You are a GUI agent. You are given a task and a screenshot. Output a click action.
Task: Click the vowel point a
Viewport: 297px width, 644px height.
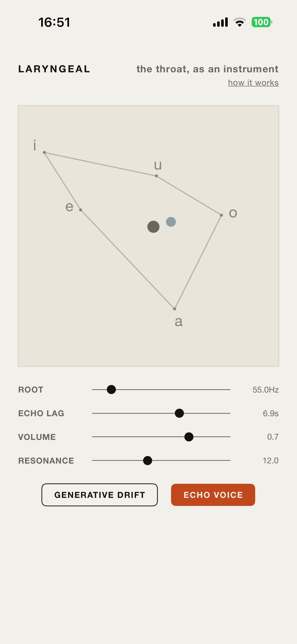pyautogui.click(x=175, y=309)
